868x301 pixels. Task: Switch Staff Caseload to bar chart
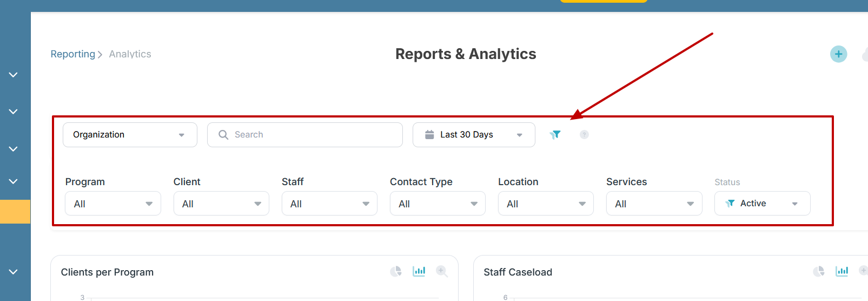click(x=842, y=271)
